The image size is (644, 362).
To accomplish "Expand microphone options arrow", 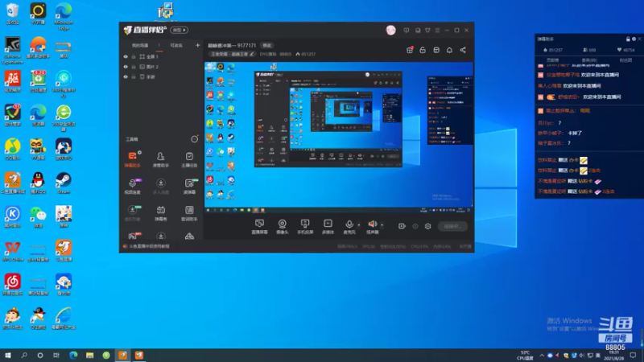I will pos(358,225).
